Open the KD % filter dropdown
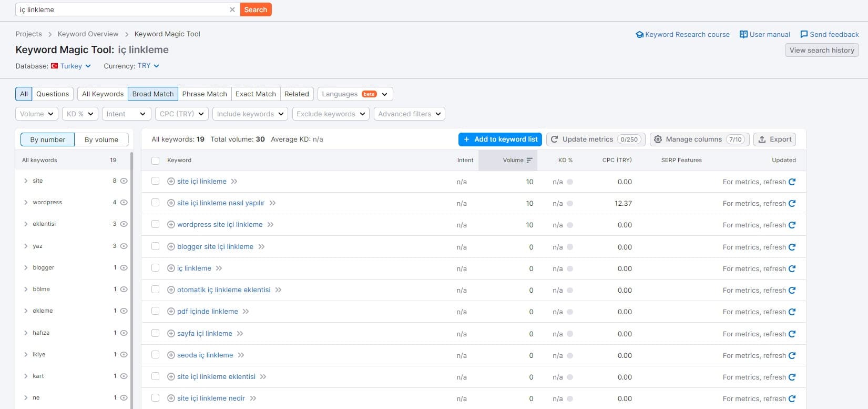 click(x=80, y=114)
